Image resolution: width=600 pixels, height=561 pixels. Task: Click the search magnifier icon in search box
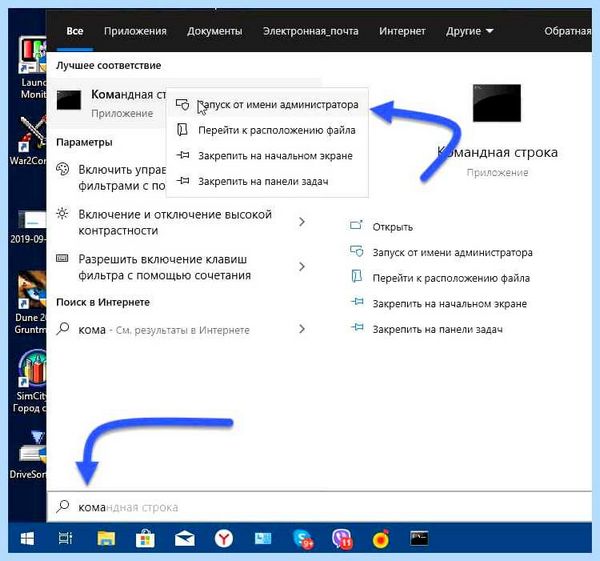click(63, 507)
